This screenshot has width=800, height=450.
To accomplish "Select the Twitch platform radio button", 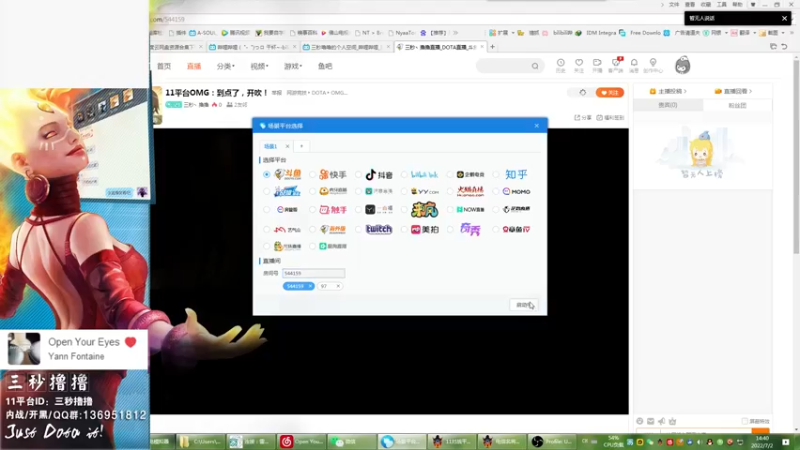I will (x=358, y=230).
